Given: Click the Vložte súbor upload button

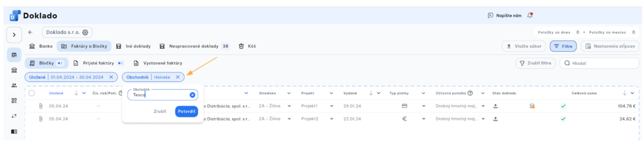Looking at the screenshot, I should pos(524,46).
